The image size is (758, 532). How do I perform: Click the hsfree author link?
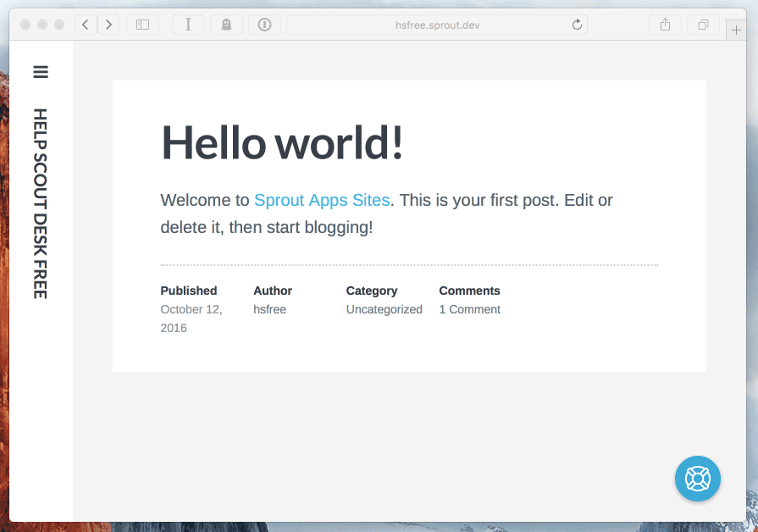click(x=270, y=309)
